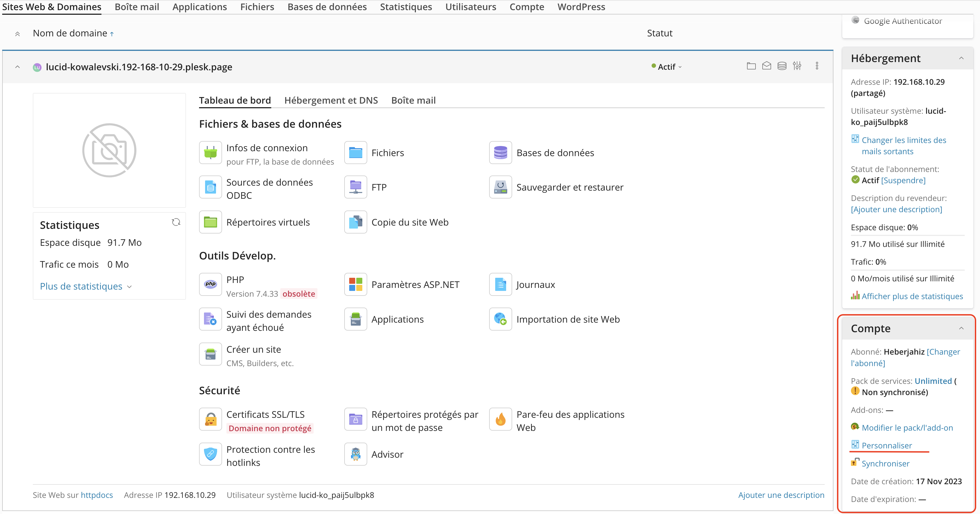980x514 pixels.
Task: Open Utilisateurs in top navigation
Action: click(471, 7)
